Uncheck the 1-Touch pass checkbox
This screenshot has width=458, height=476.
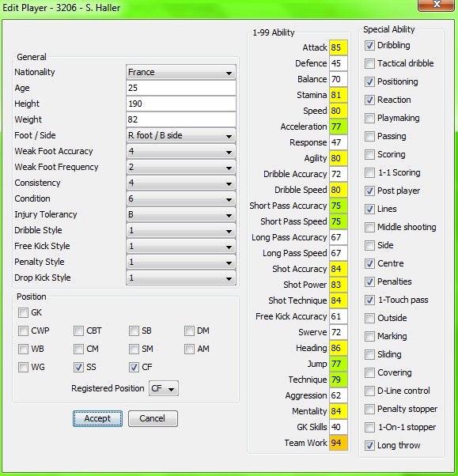[369, 300]
